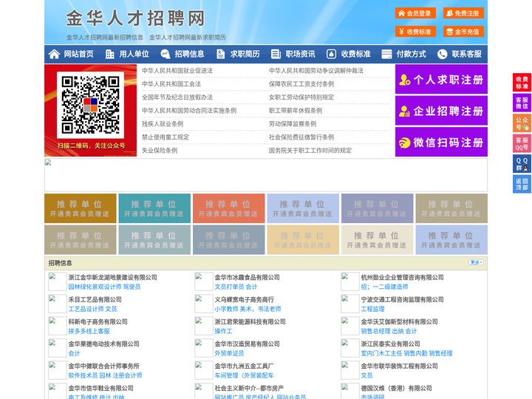The height and width of the screenshot is (399, 532).
Task: Click the 个人求职注册 purple button
Action: (x=441, y=79)
